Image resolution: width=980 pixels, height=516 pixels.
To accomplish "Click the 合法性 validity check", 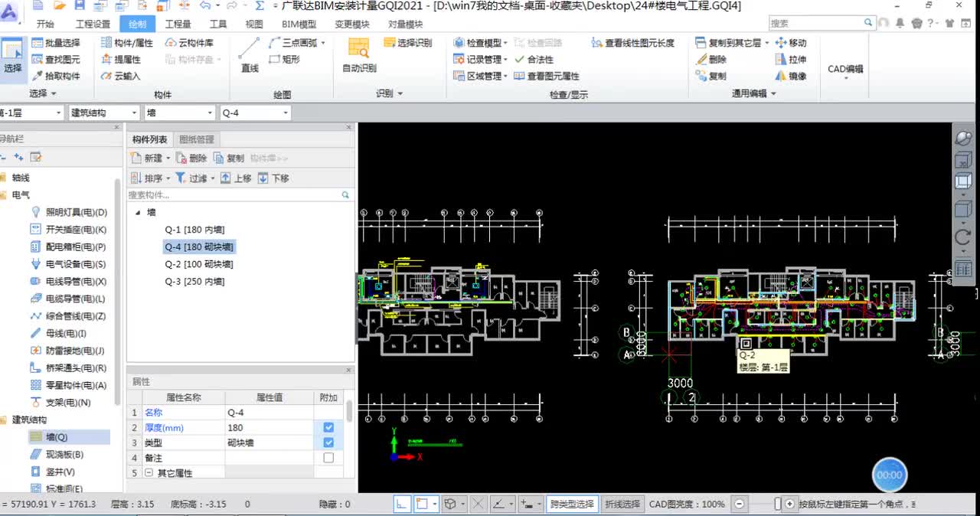I will click(534, 60).
